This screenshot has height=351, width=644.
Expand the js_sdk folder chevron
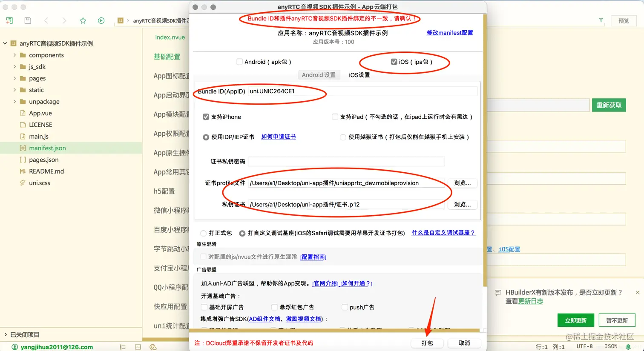[15, 67]
